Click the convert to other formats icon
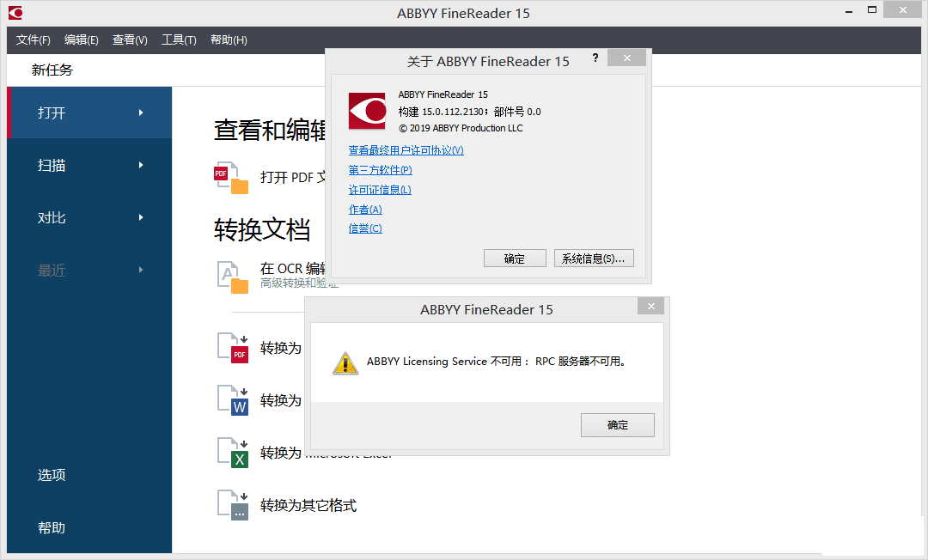 [x=233, y=505]
